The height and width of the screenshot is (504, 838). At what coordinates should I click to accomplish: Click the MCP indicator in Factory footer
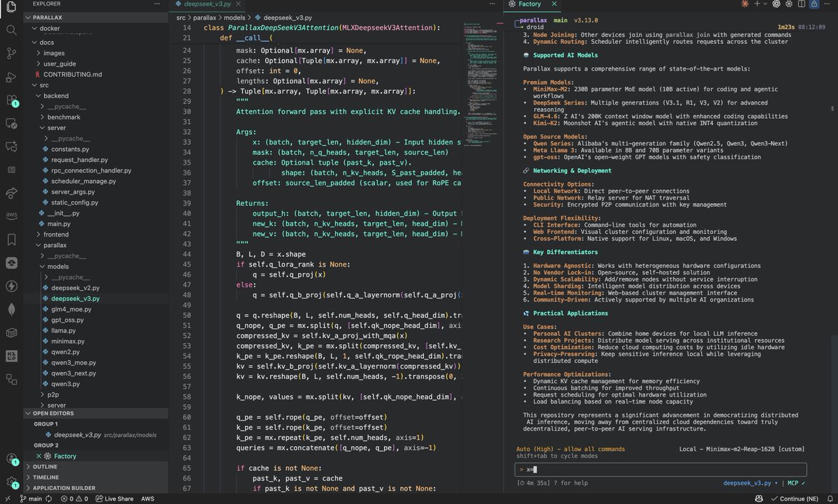coord(795,482)
